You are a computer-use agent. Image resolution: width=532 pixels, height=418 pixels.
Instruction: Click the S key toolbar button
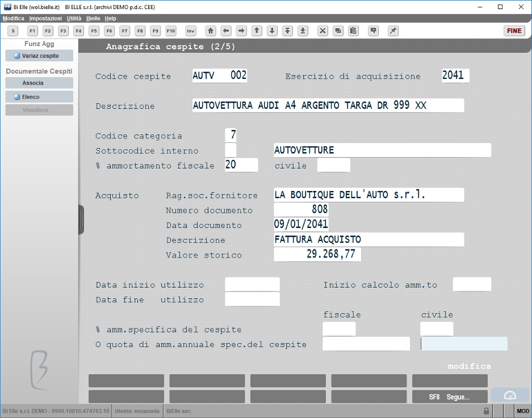(x=13, y=31)
